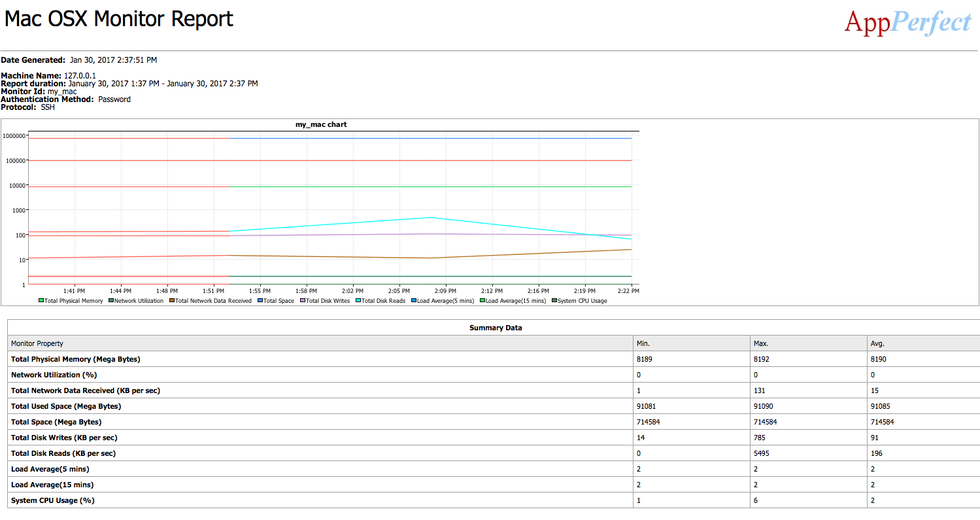
Task: Click the AppPerfect logo
Action: coord(907,22)
